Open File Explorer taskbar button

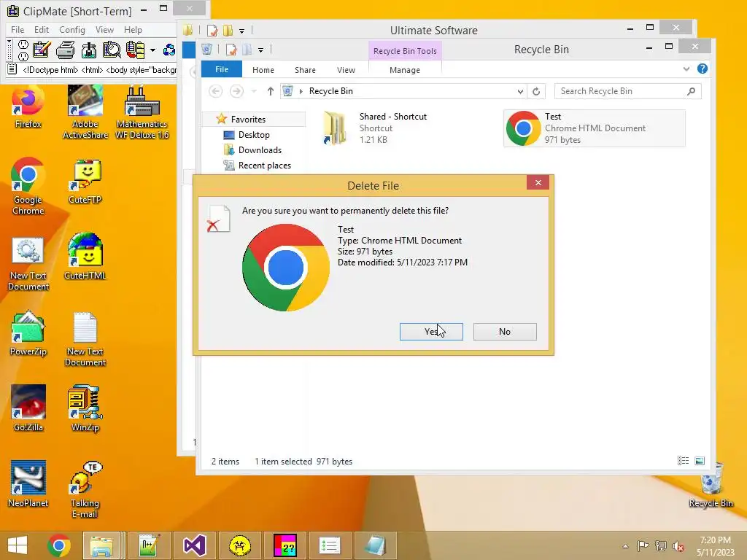(x=102, y=545)
